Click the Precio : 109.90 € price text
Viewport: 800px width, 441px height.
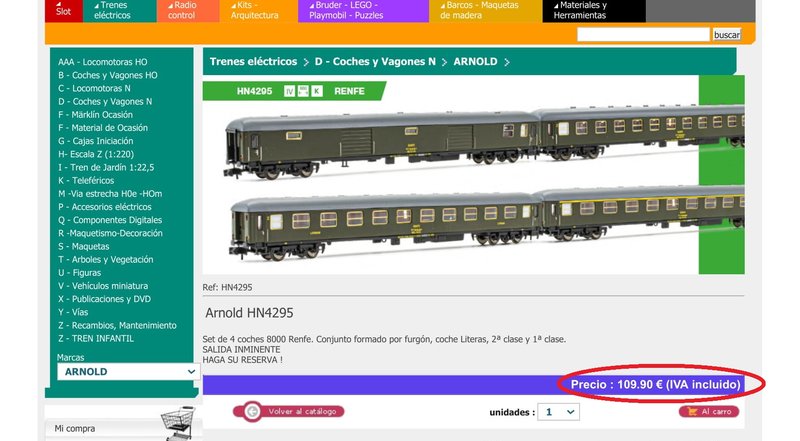[x=655, y=384]
